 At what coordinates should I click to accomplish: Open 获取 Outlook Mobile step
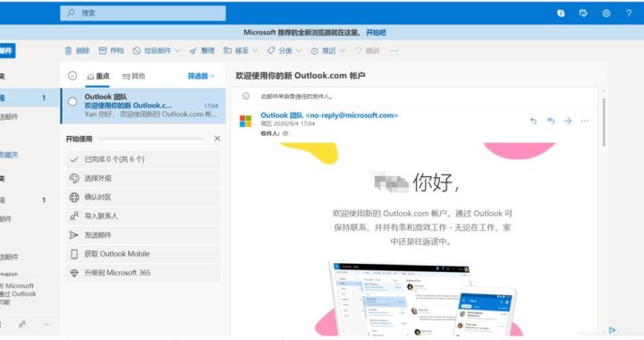coord(143,254)
